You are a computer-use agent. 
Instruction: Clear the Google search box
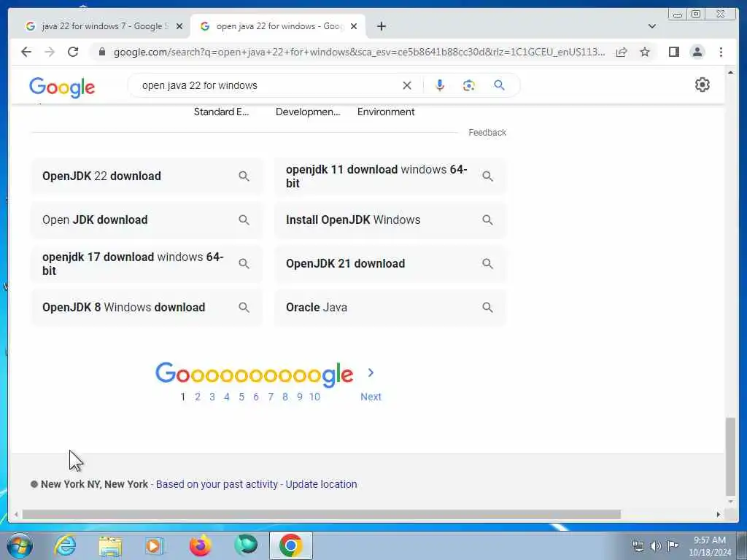[x=407, y=85]
